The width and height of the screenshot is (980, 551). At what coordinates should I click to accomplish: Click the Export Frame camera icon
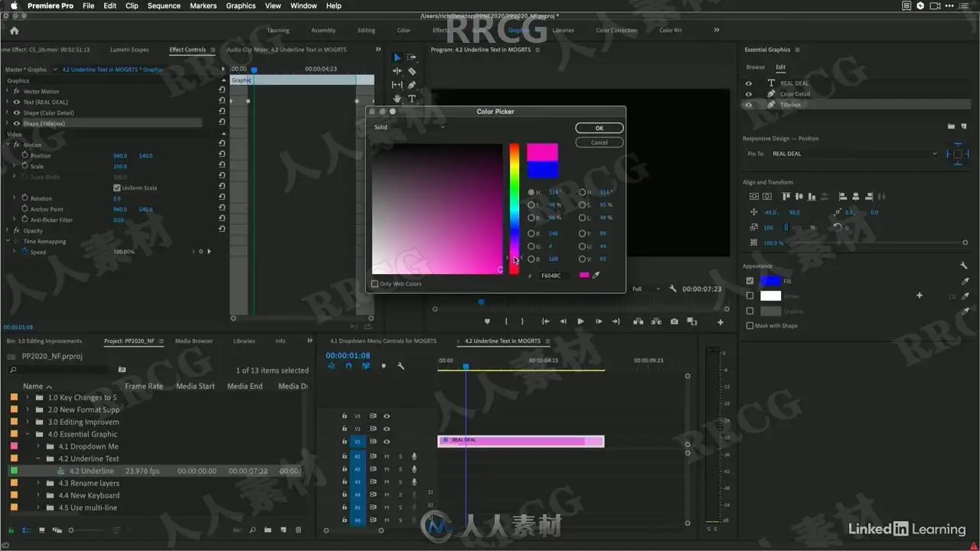coord(674,321)
